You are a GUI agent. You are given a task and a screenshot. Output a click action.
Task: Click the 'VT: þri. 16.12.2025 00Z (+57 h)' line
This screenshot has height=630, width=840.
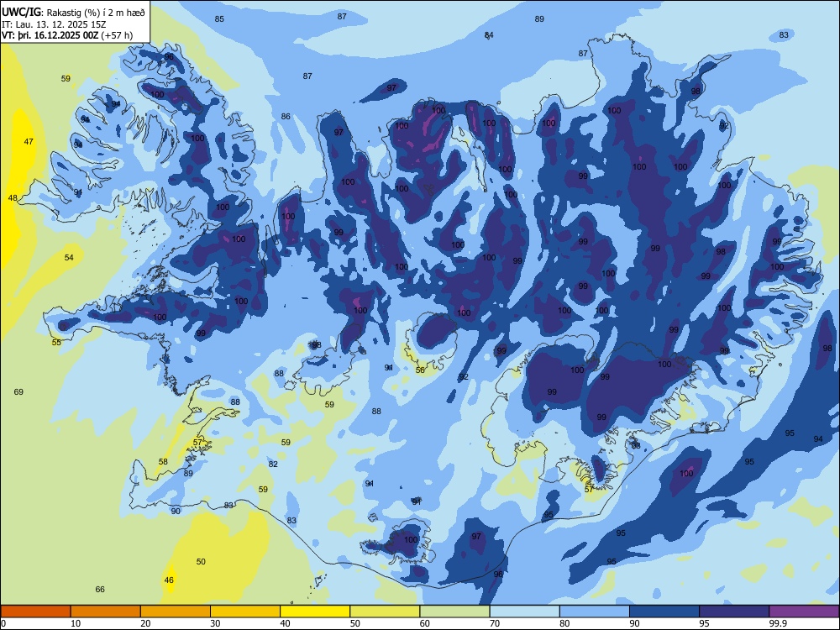[67, 35]
